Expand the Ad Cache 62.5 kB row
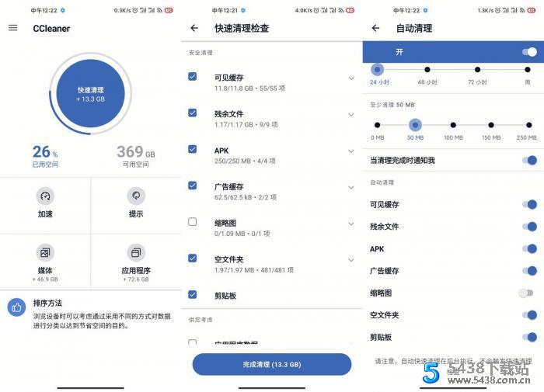The image size is (544, 392). click(x=351, y=188)
